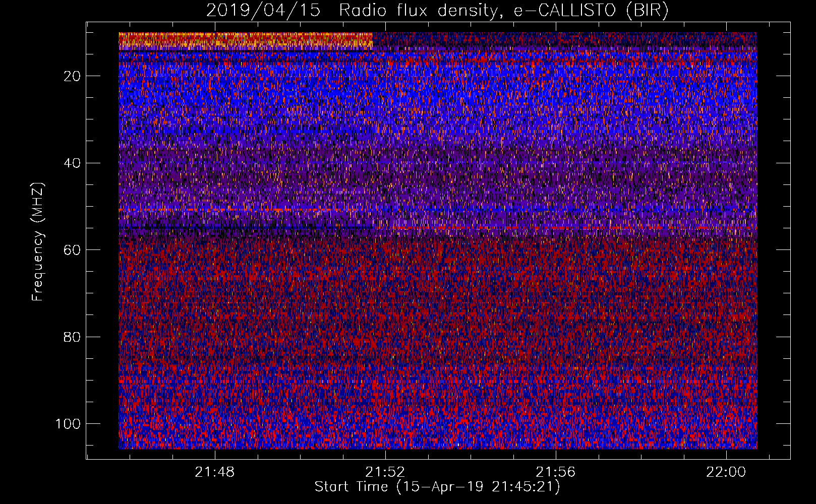
Task: Click the 21:48 time tick label
Action: coord(215,472)
